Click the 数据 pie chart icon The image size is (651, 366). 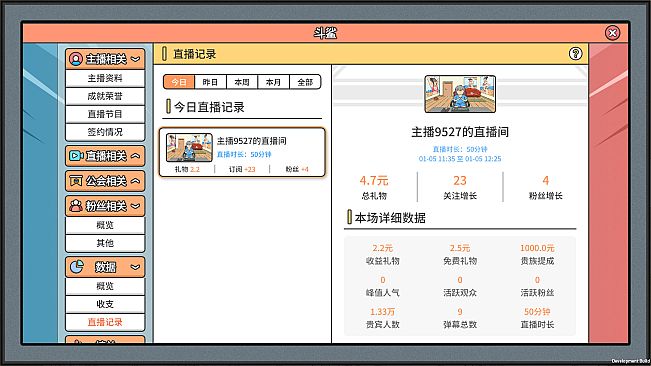click(76, 266)
